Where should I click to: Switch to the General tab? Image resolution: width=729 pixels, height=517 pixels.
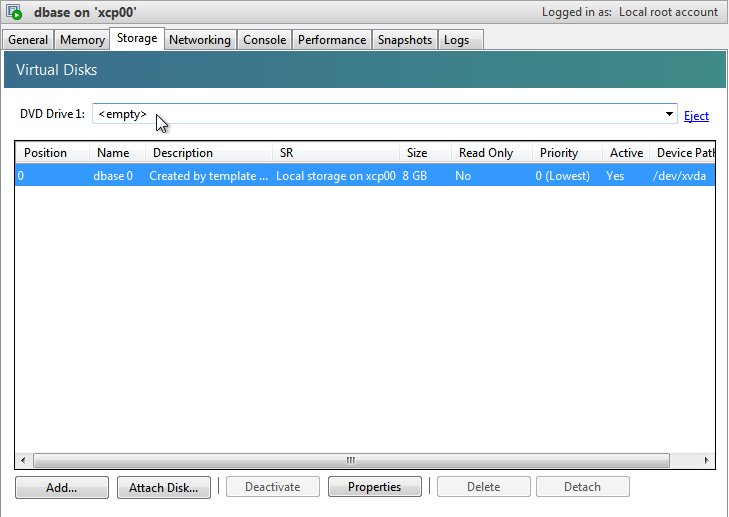coord(28,40)
